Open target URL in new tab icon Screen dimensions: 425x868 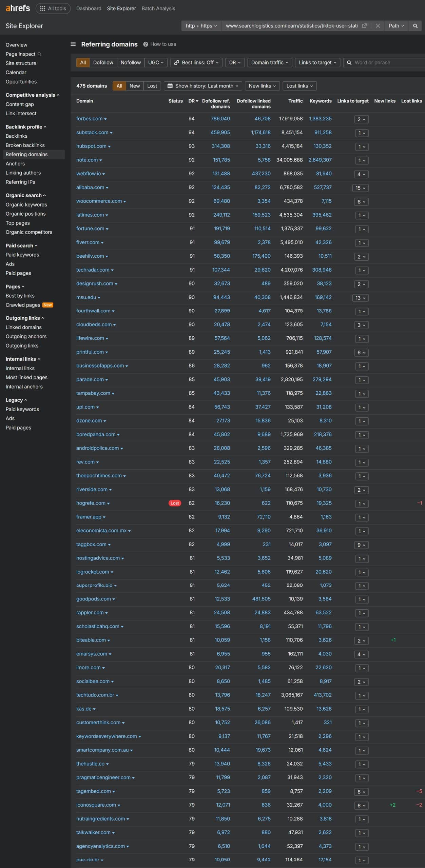click(364, 26)
